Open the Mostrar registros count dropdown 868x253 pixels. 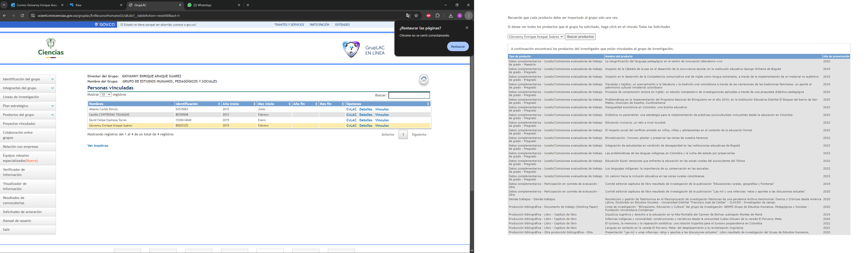pyautogui.click(x=105, y=95)
